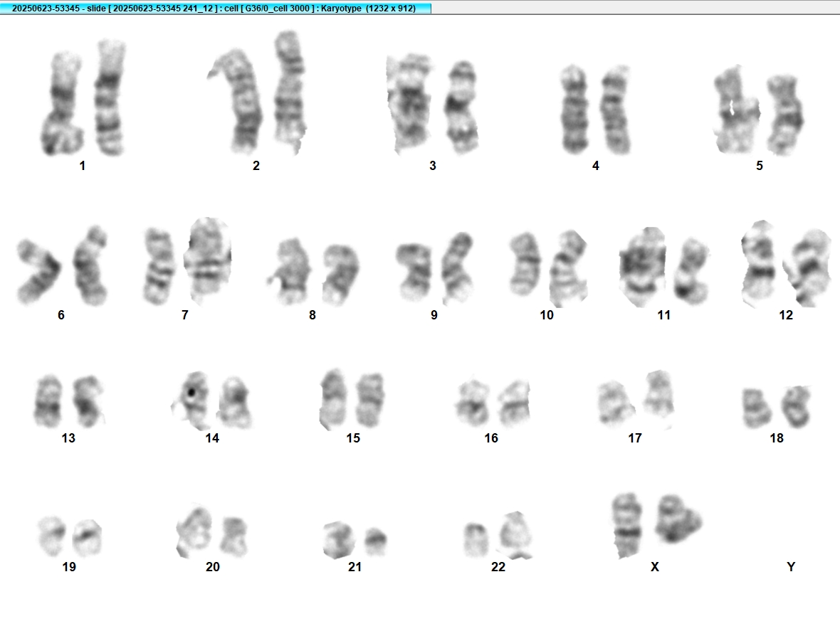Select left homolog of chromosome 5
The image size is (840, 631).
(x=737, y=110)
